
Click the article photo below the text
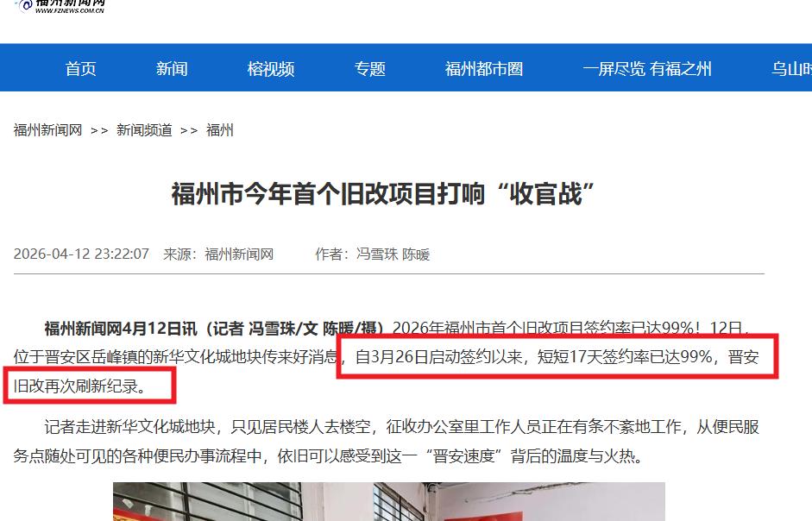pos(389,501)
